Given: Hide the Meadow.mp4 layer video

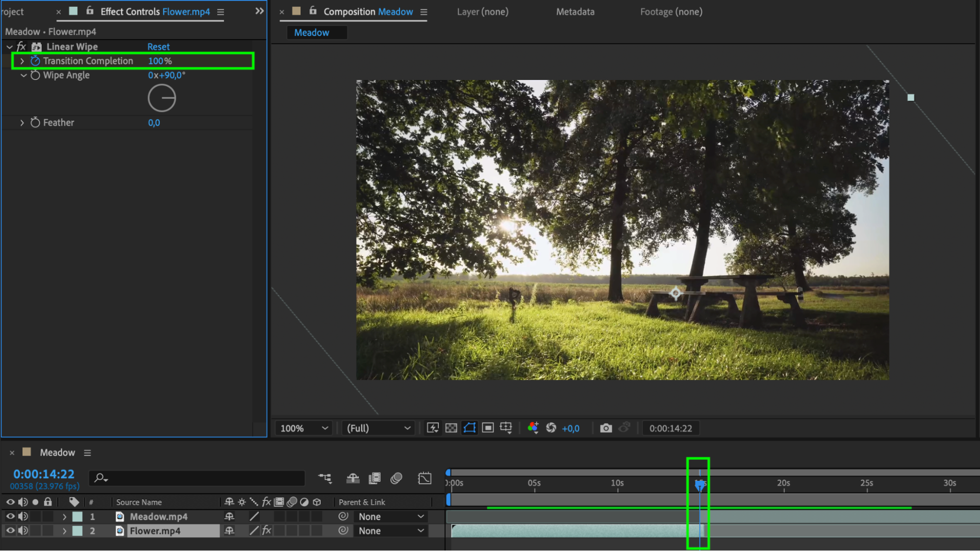Looking at the screenshot, I should click(x=10, y=517).
